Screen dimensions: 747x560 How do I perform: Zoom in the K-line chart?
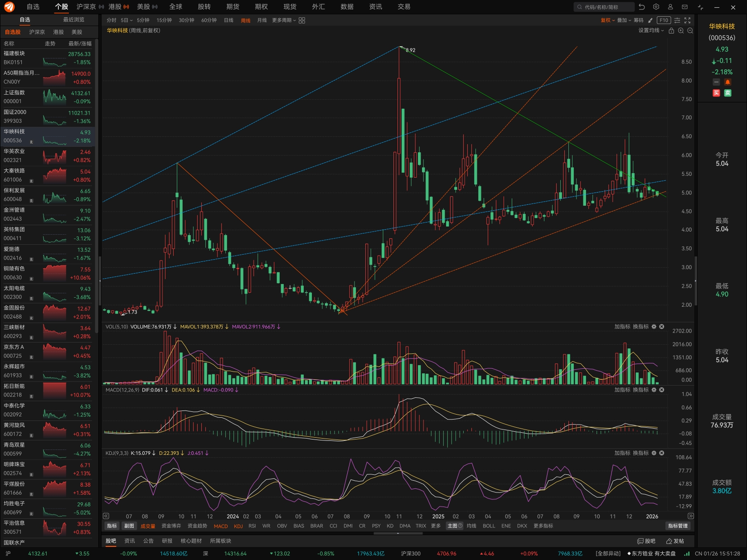pos(681,31)
